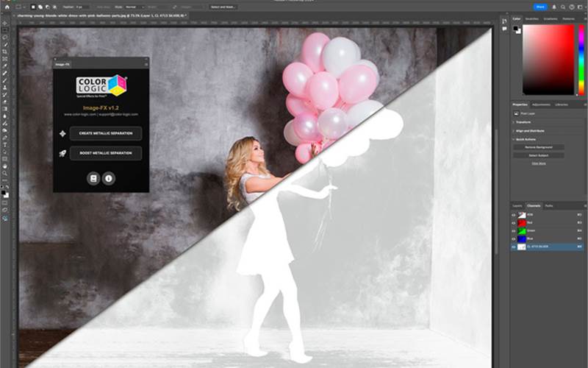Select the Rectangular Marquee tool
The image size is (588, 368).
[5, 30]
